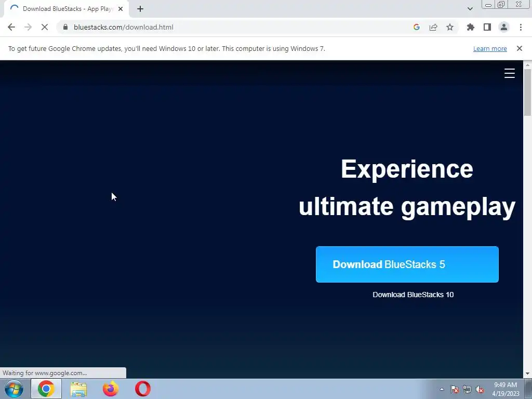Open Windows Explorer from the taskbar

pyautogui.click(x=78, y=389)
